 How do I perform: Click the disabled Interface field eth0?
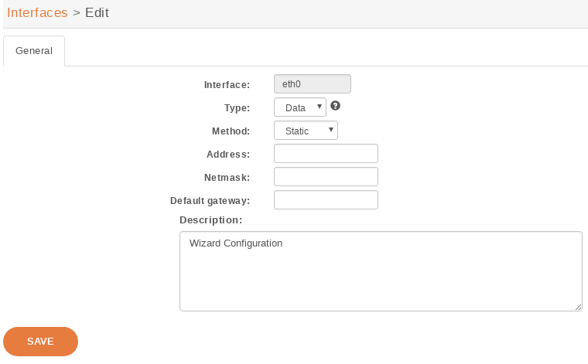(x=313, y=84)
